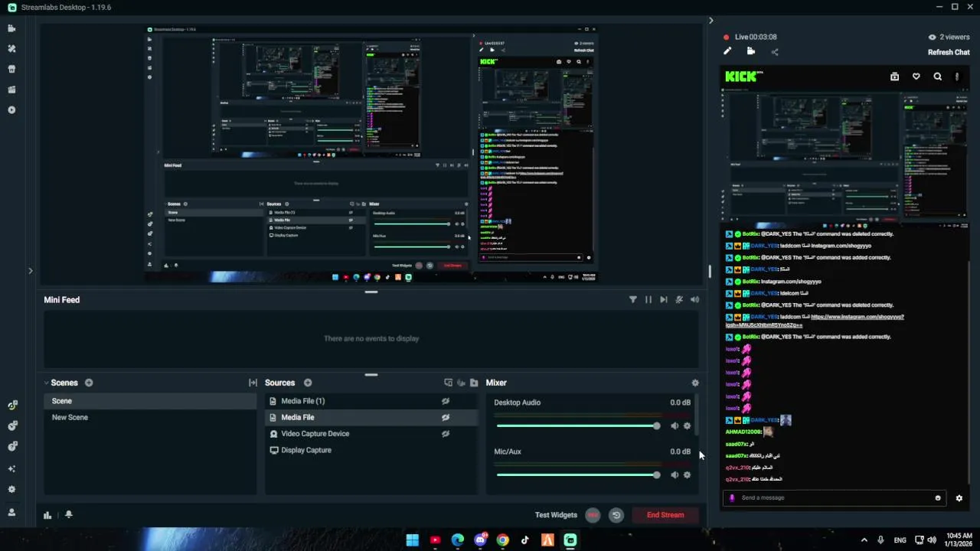Add a new source with plus icon
980x551 pixels.
click(308, 383)
